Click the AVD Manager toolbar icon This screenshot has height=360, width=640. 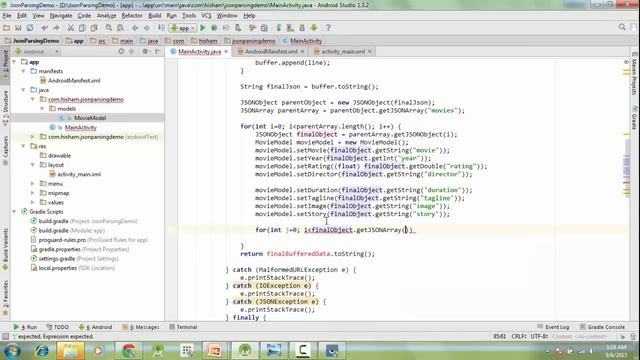290,28
